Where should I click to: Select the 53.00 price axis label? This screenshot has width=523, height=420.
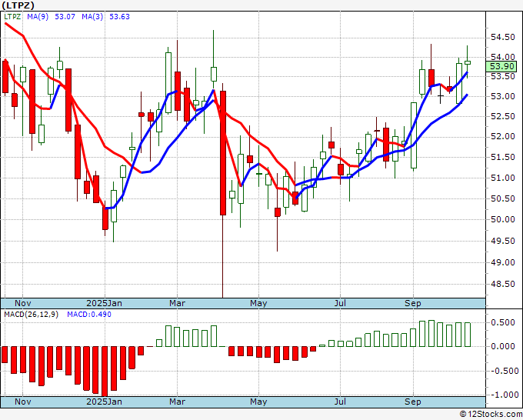503,96
